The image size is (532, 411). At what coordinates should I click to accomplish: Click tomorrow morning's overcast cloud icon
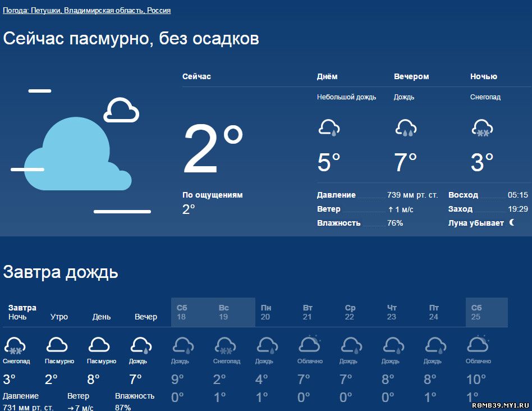tap(57, 345)
